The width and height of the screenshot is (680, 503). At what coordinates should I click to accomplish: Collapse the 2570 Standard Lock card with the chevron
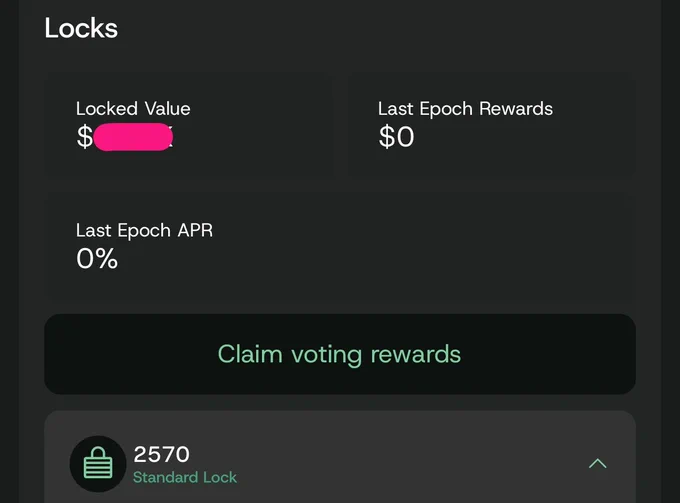click(598, 464)
